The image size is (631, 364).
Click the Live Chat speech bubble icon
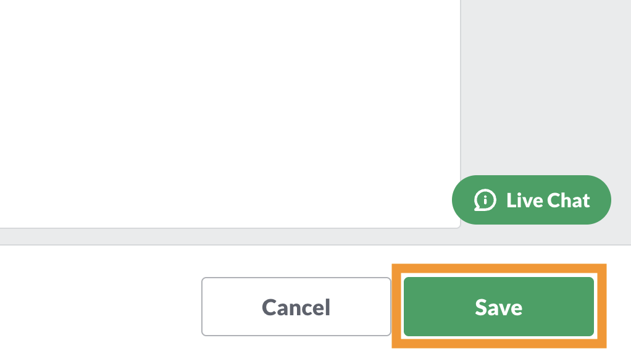tap(485, 200)
